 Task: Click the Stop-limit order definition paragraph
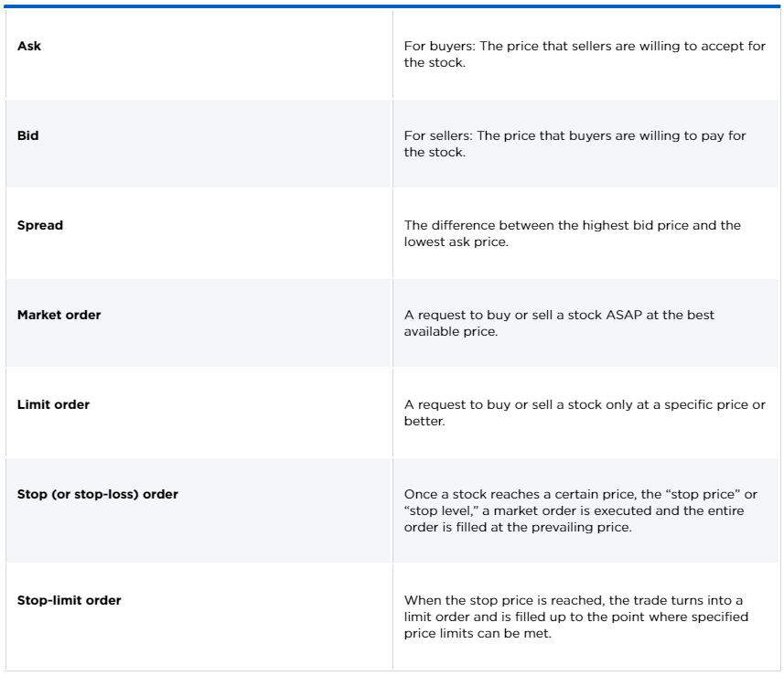coord(575,617)
